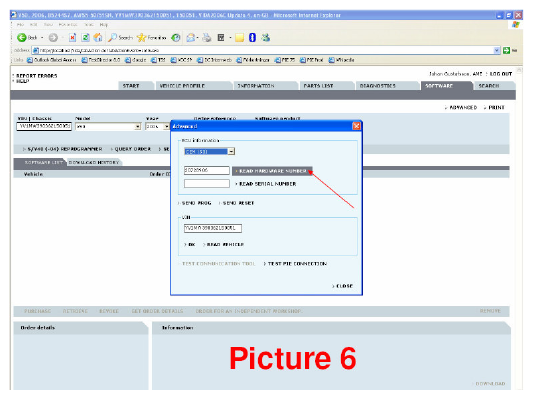Click the VIN input field in Advanced dialog
The image size is (533, 399).
pyautogui.click(x=213, y=228)
